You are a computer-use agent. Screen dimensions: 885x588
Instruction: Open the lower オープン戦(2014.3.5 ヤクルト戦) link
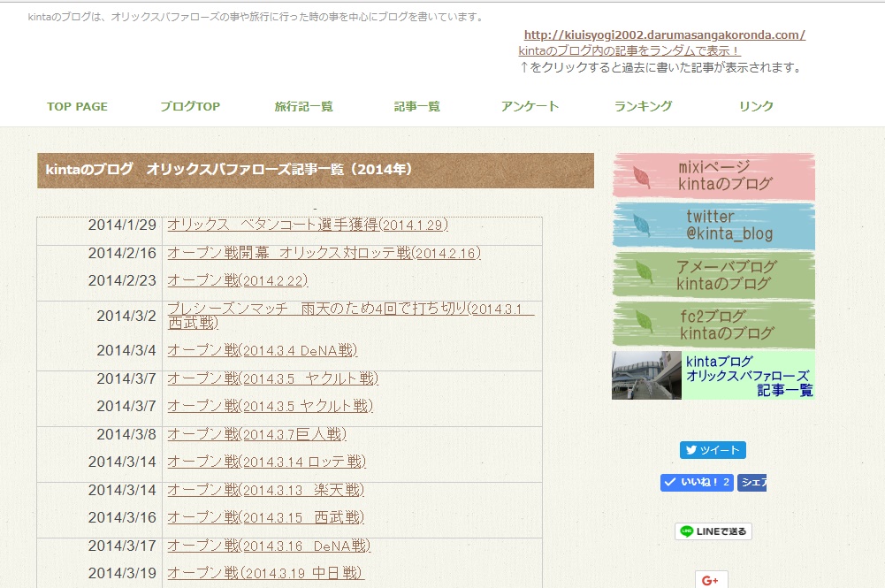click(x=271, y=406)
